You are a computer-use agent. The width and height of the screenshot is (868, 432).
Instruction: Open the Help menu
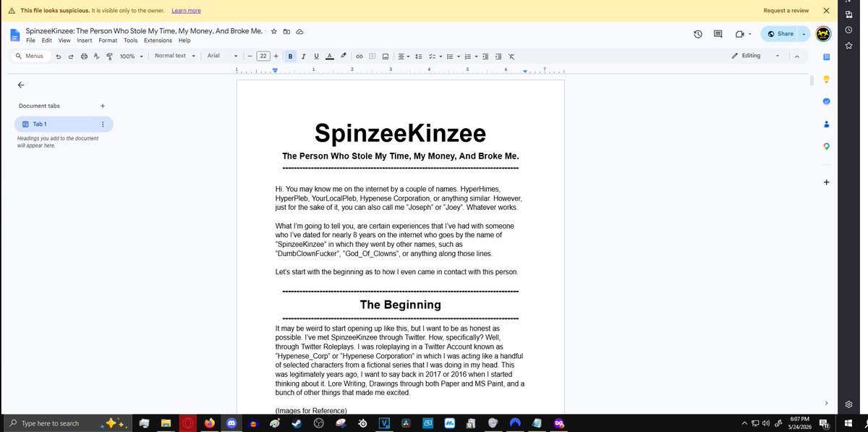pyautogui.click(x=184, y=41)
